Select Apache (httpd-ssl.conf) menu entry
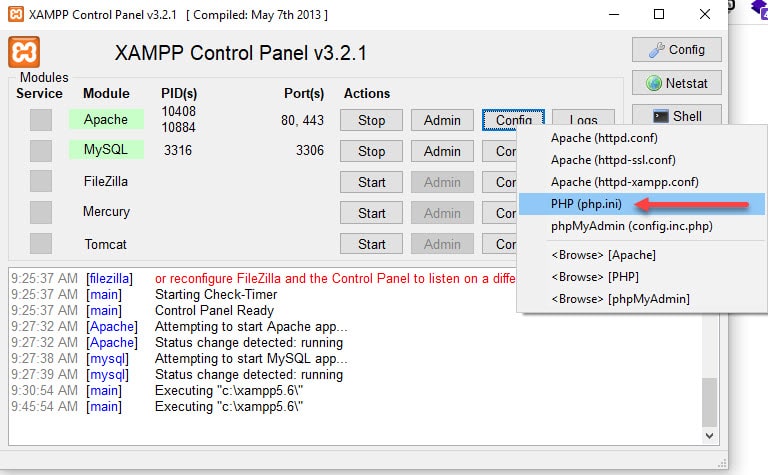This screenshot has height=475, width=768. coord(642,160)
